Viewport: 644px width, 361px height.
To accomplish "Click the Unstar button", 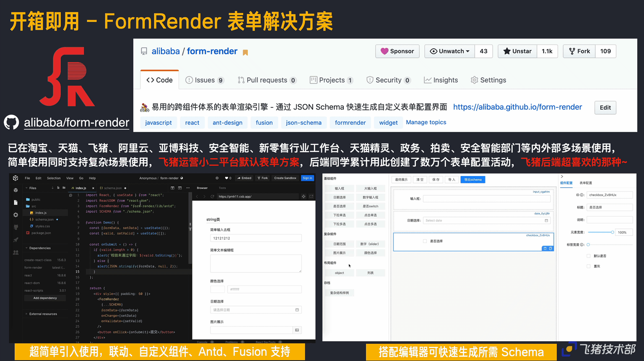I will click(x=517, y=51).
